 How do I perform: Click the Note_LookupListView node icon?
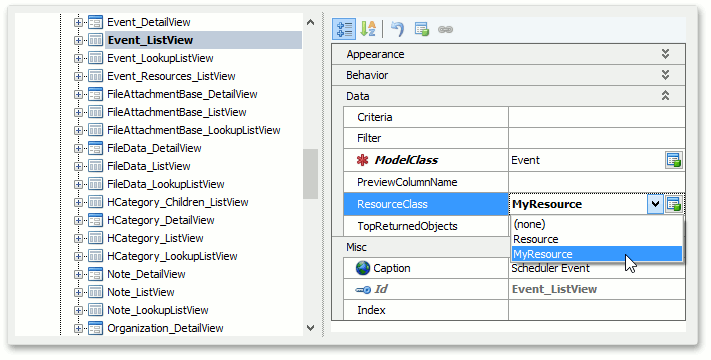pos(95,310)
